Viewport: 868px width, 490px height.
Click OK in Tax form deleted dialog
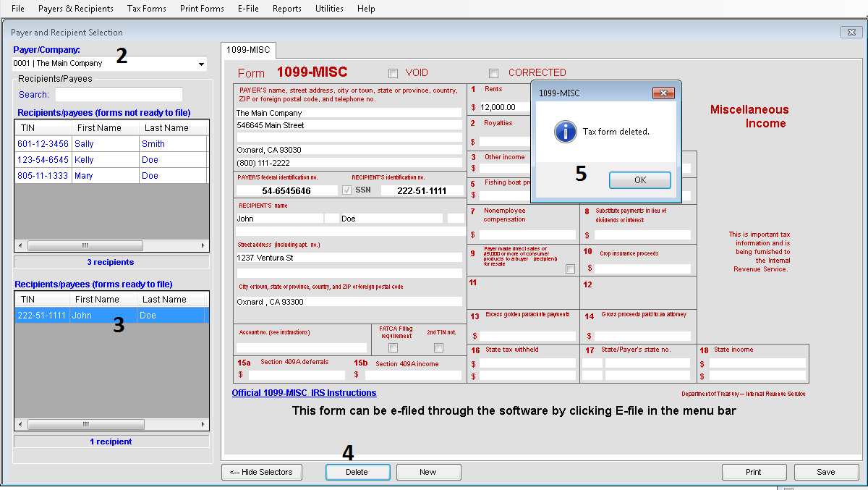pyautogui.click(x=640, y=180)
